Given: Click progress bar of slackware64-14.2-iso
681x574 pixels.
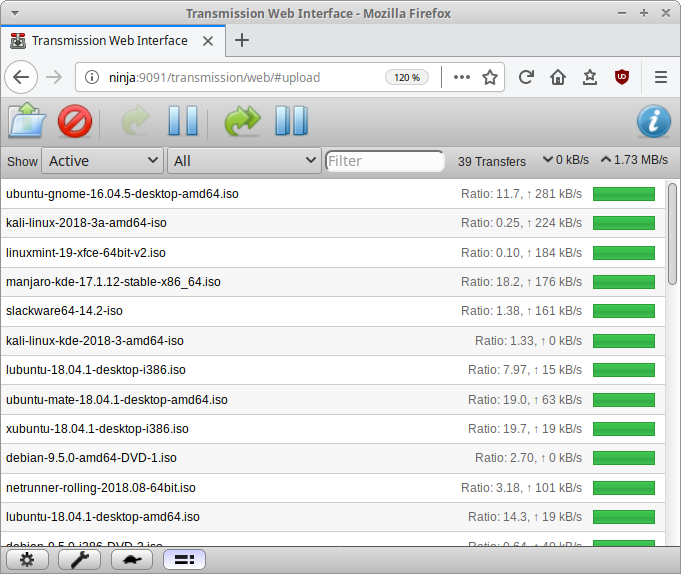Looking at the screenshot, I should [x=624, y=311].
